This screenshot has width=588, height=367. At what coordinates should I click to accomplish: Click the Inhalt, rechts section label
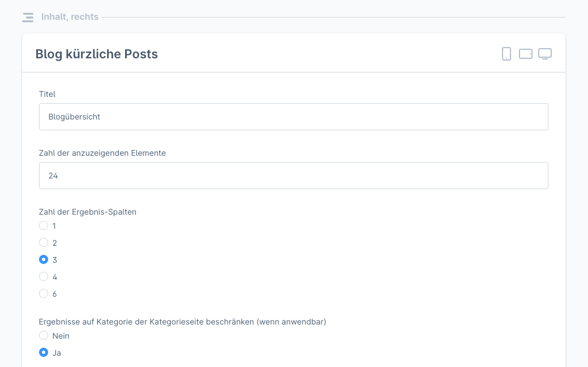(x=70, y=17)
